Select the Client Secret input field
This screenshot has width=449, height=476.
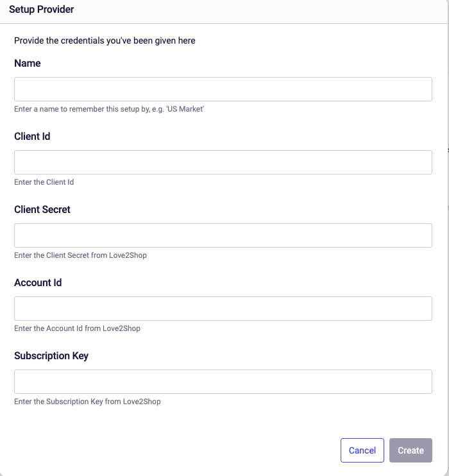[223, 235]
